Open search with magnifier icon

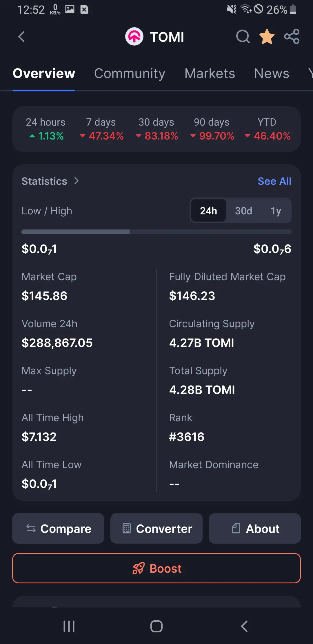[x=243, y=37]
